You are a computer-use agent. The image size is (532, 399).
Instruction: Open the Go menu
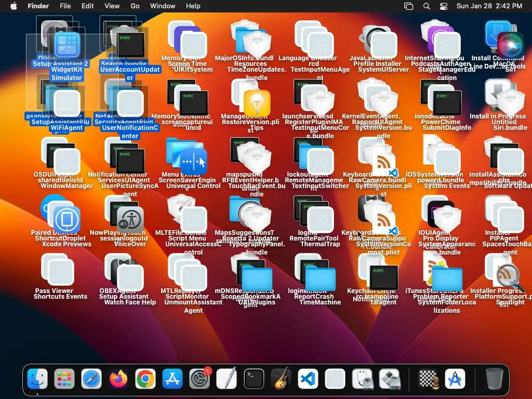[x=135, y=6]
